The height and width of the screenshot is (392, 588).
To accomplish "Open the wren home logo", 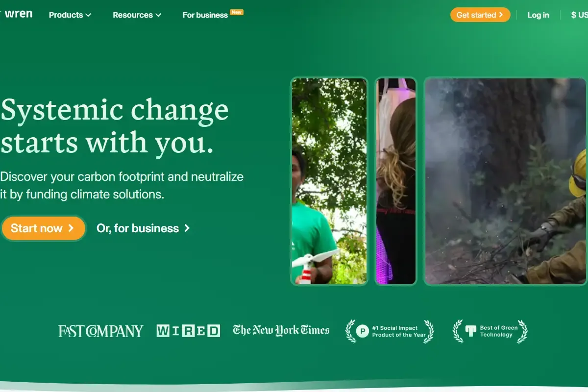I will click(x=16, y=14).
